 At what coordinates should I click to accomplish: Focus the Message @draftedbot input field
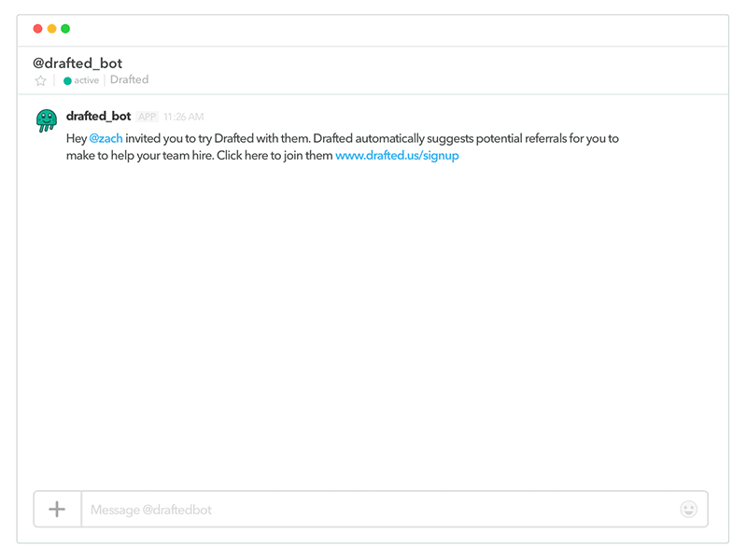coord(280,509)
